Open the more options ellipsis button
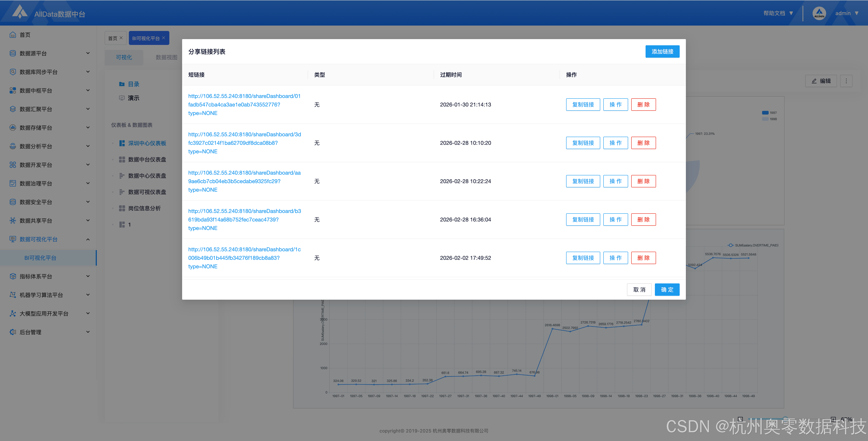 (846, 81)
